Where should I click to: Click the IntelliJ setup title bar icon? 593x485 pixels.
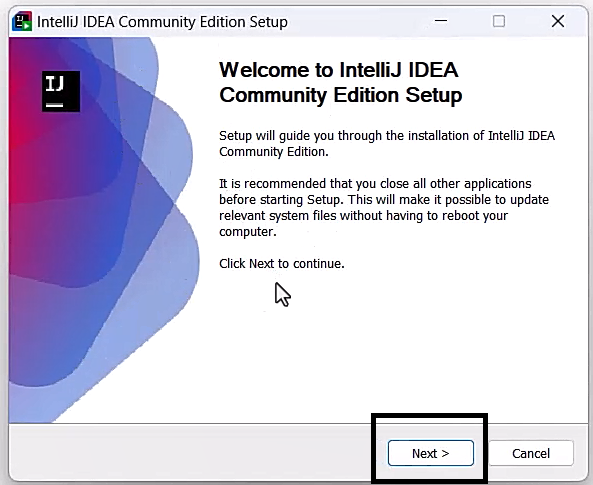(22, 22)
